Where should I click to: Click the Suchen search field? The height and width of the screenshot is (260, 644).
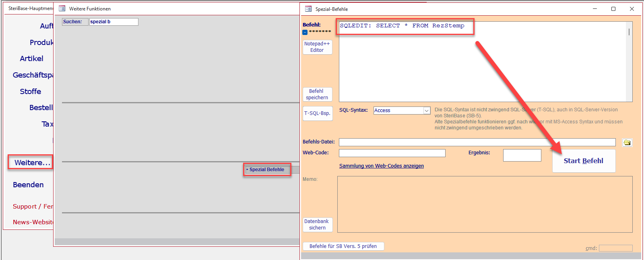[x=114, y=22]
